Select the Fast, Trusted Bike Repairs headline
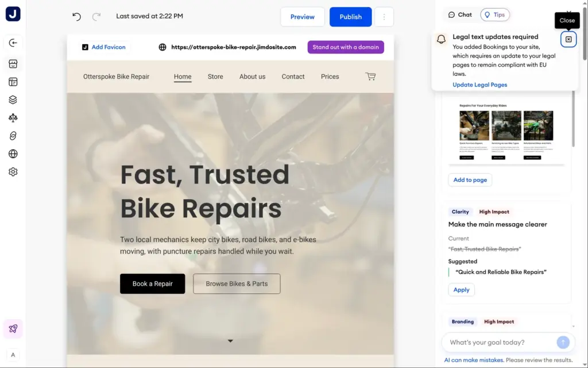This screenshot has width=588, height=368. (205, 191)
